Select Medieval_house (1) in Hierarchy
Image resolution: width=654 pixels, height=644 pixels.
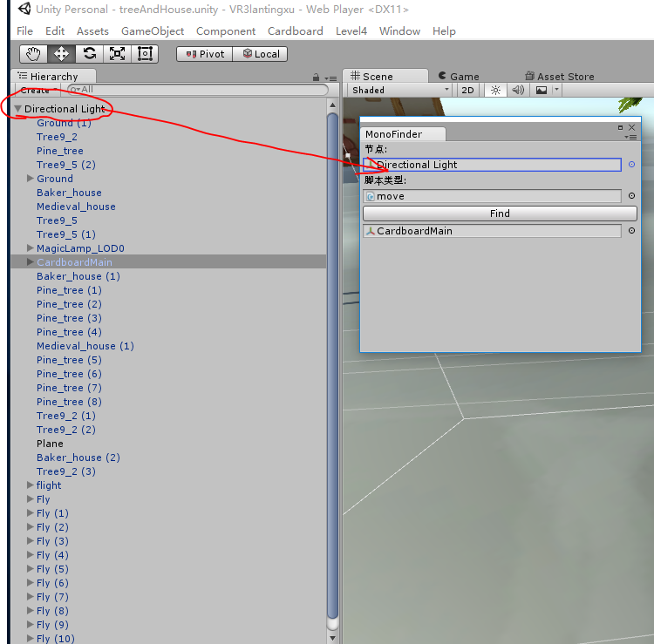click(x=85, y=346)
